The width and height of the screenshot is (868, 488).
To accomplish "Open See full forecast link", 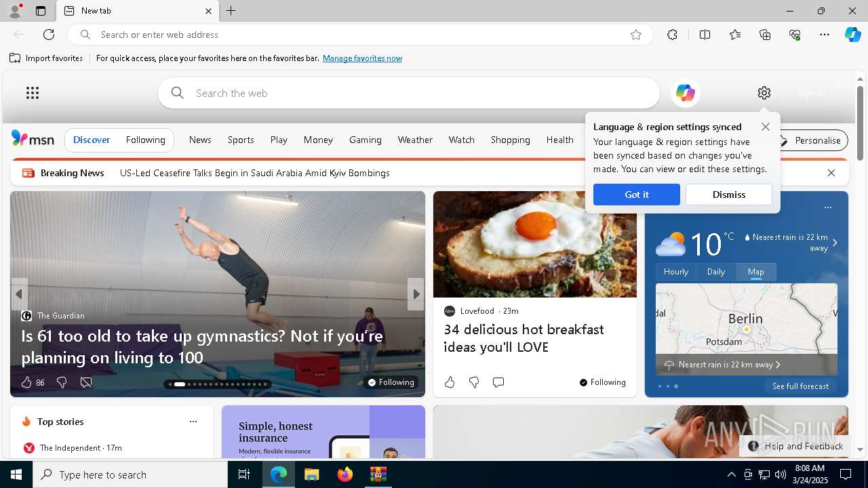I will click(x=800, y=386).
